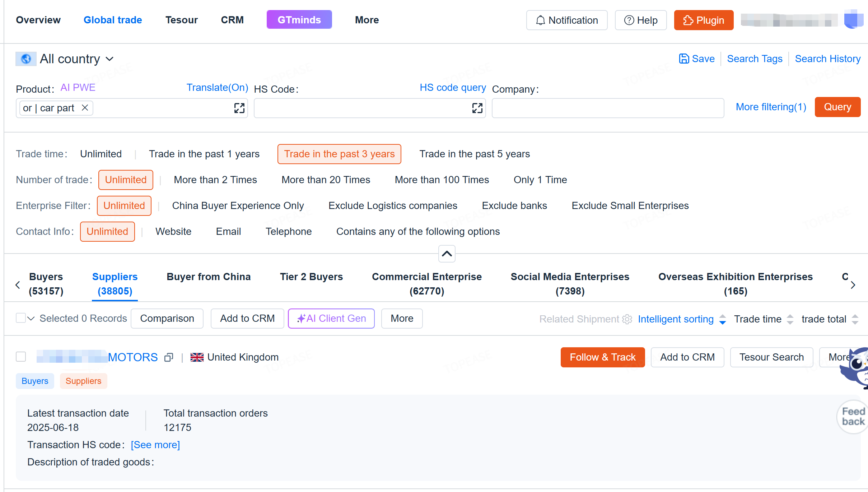Choose More than 20 Times
Screen dimensions: 868x492
(x=326, y=180)
